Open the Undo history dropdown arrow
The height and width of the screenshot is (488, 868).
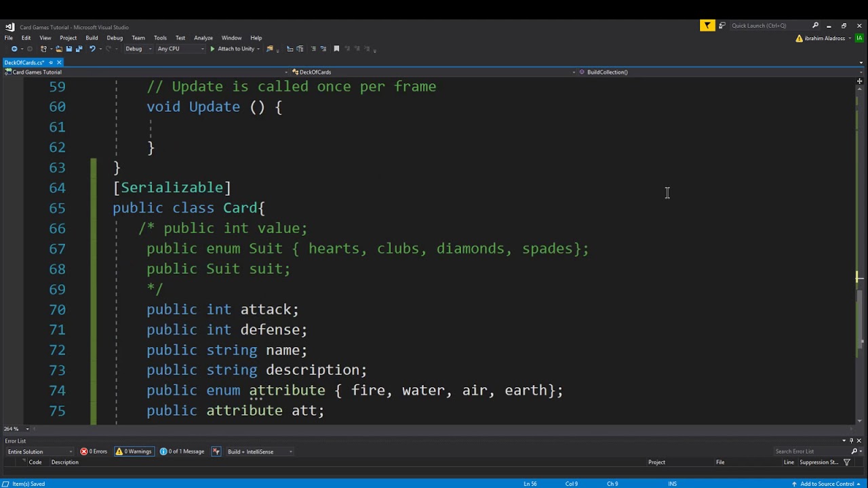[x=100, y=49]
